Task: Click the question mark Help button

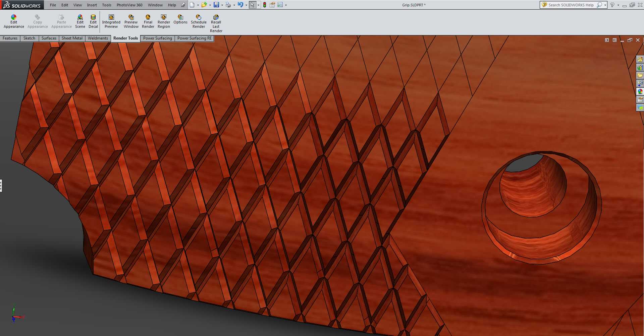Action: [x=612, y=5]
